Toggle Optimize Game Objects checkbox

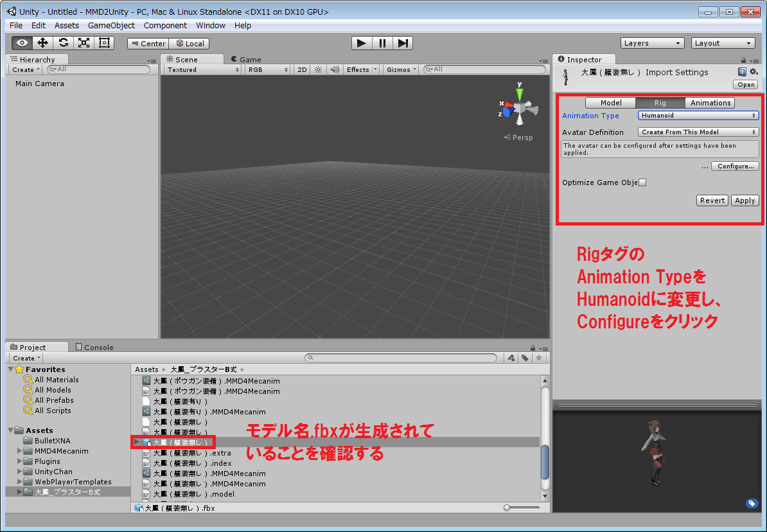click(643, 182)
